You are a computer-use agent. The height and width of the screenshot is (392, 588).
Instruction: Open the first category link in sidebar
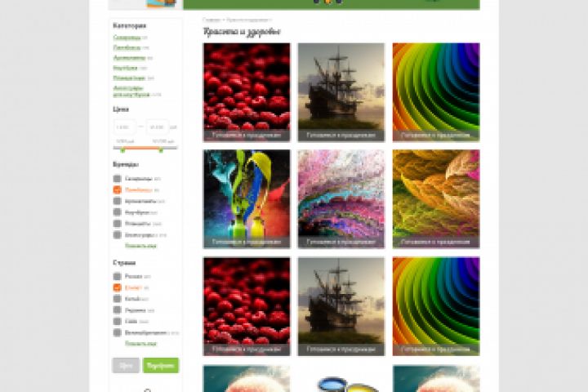tap(127, 38)
